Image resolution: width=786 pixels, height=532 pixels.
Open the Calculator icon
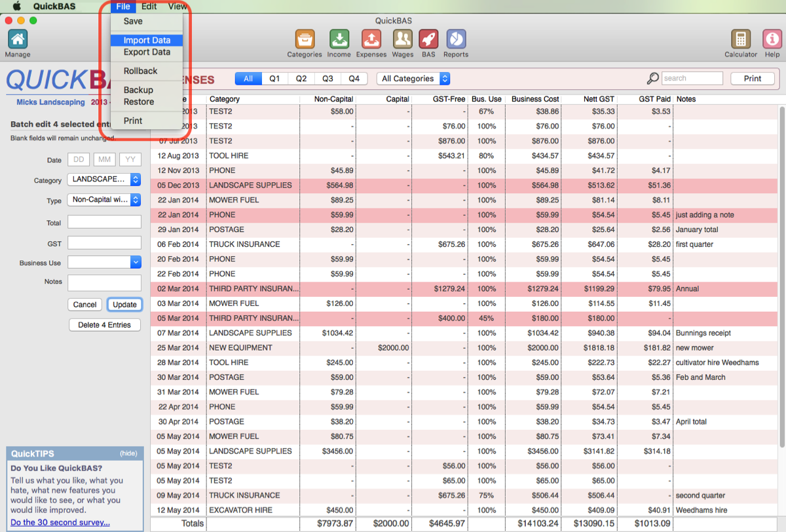[741, 39]
